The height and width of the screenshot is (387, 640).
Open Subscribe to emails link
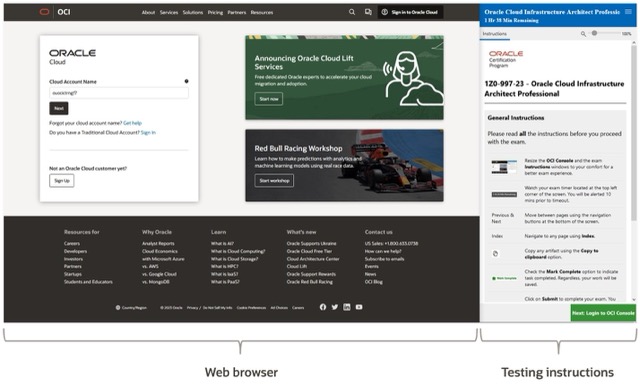384,259
